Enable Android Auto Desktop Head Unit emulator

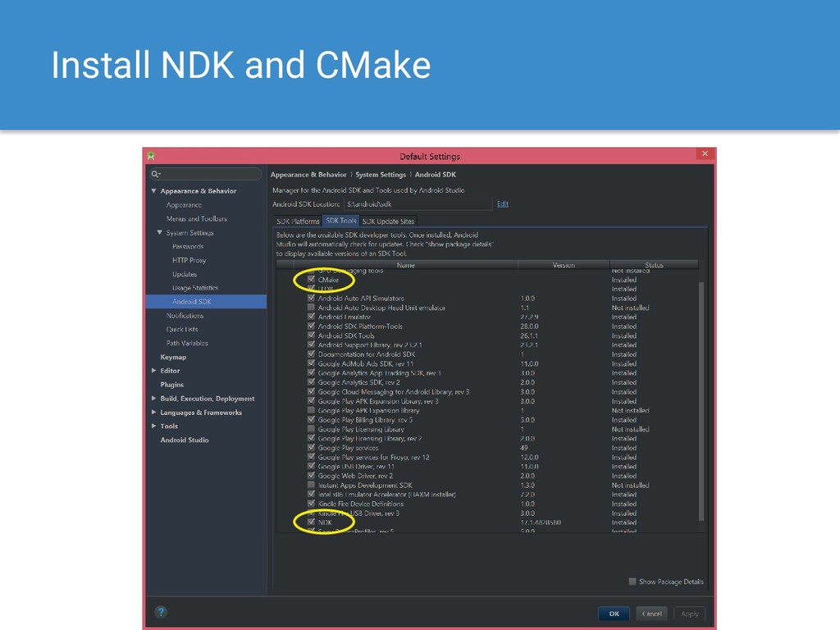pos(311,308)
